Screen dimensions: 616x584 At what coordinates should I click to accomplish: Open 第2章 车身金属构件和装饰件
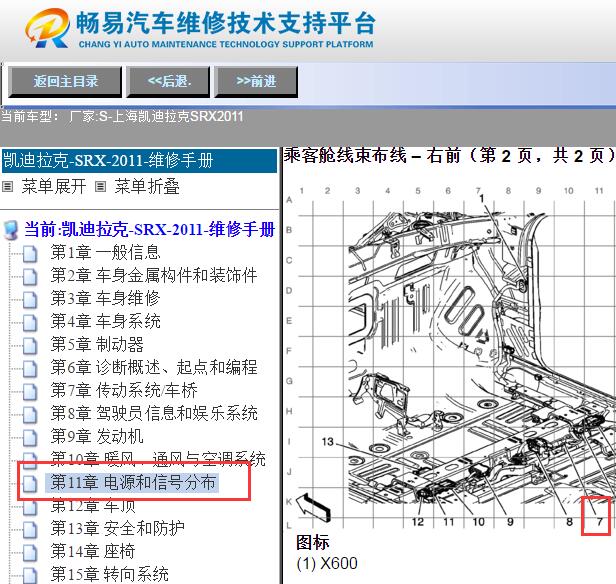(154, 275)
